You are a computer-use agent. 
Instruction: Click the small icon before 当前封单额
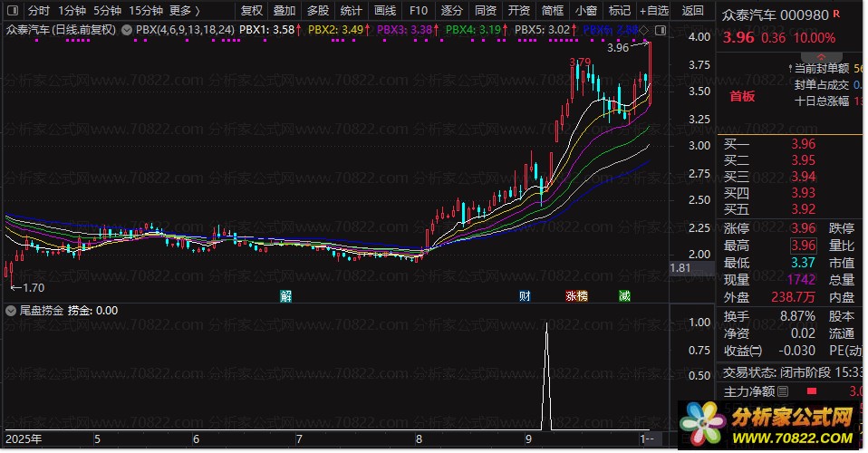(x=790, y=69)
